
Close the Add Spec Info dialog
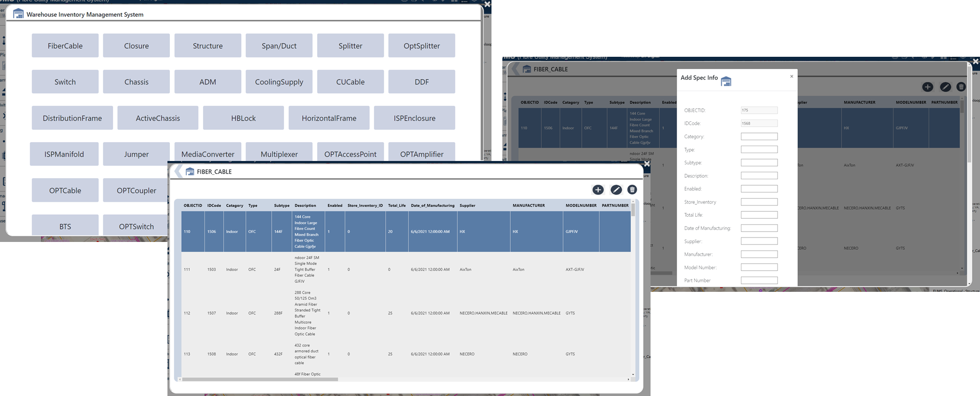(x=791, y=77)
